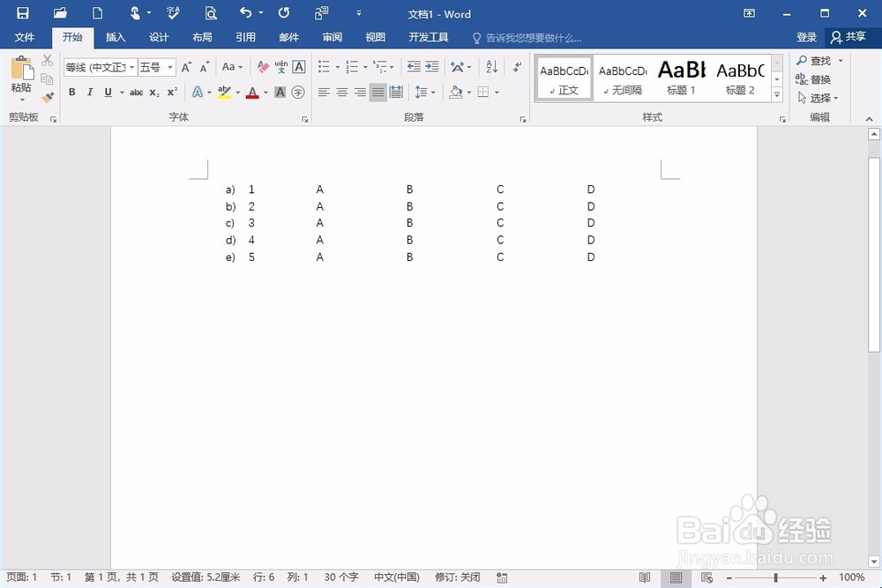The image size is (882, 588).
Task: Click the zoom slider handle
Action: point(775,577)
